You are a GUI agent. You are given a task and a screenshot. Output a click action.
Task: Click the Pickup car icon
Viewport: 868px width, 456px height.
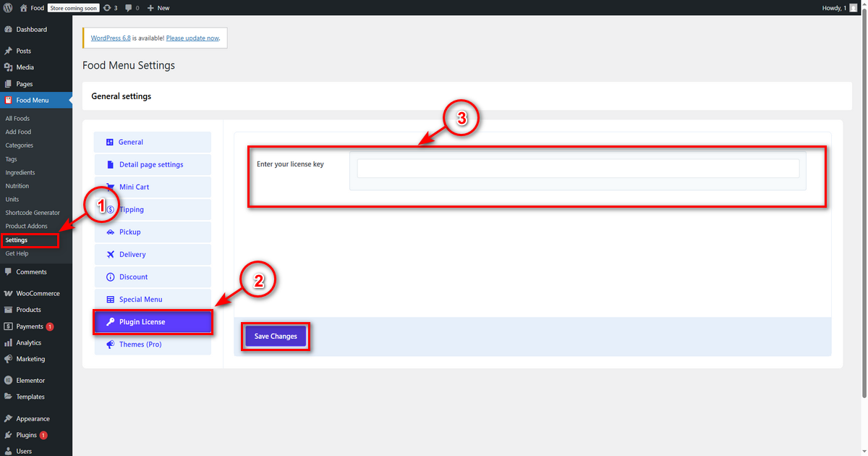click(111, 232)
